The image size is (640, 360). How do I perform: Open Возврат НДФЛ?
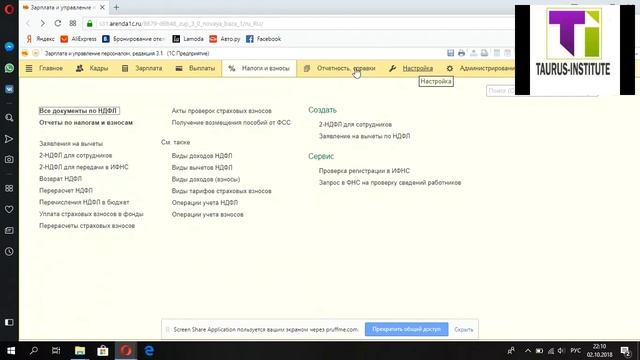tap(60, 179)
